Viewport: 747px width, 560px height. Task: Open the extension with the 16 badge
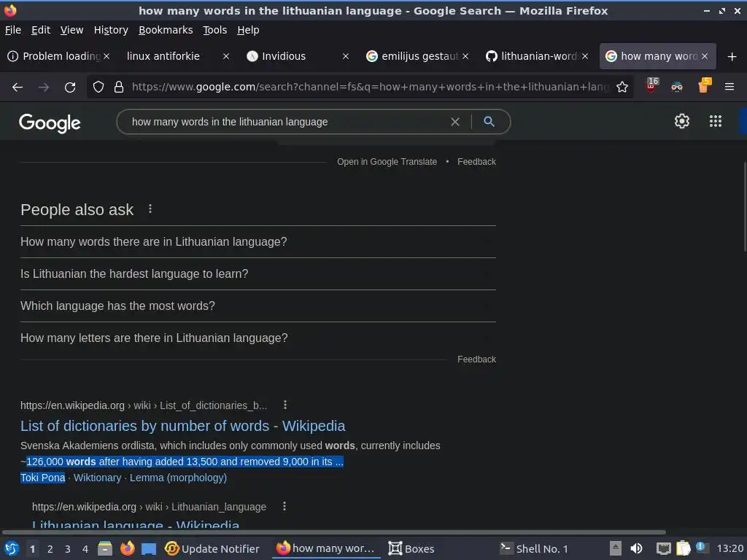coord(651,86)
